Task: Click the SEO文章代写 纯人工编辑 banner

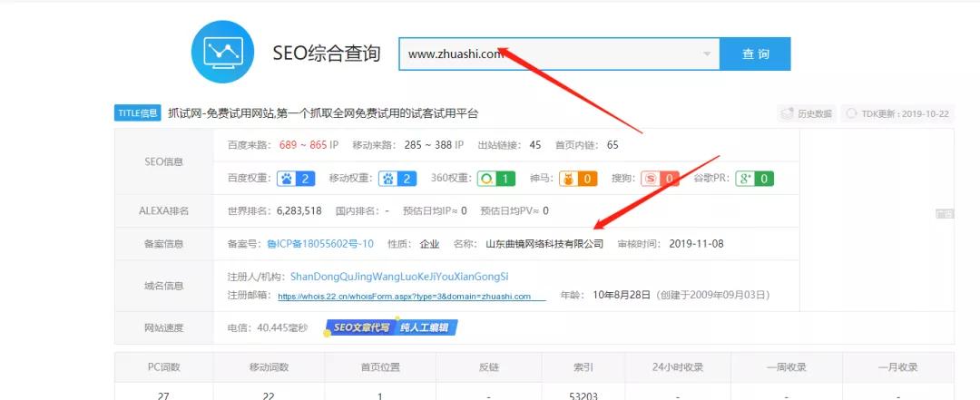Action: pyautogui.click(x=390, y=327)
